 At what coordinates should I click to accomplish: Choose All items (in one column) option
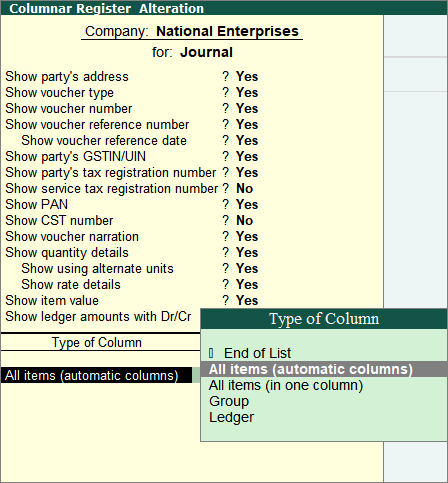coord(286,385)
